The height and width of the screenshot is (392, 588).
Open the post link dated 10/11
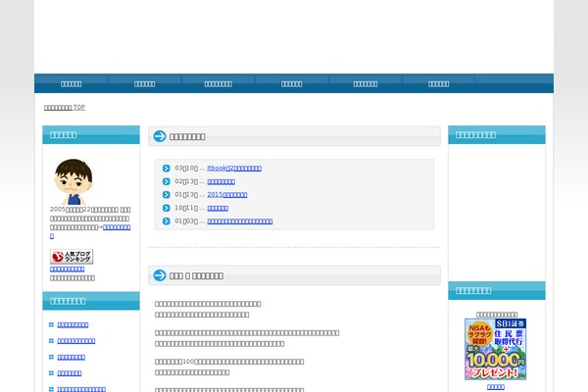[x=218, y=208]
